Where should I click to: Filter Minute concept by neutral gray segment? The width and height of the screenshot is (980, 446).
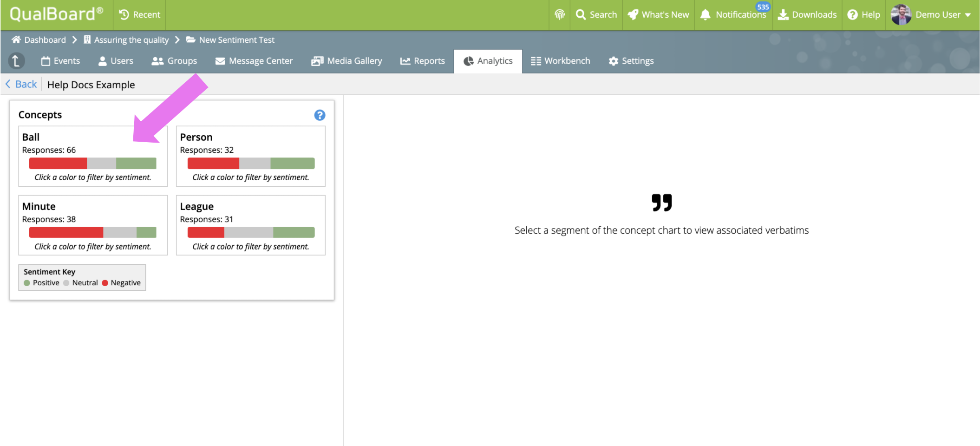pyautogui.click(x=120, y=232)
